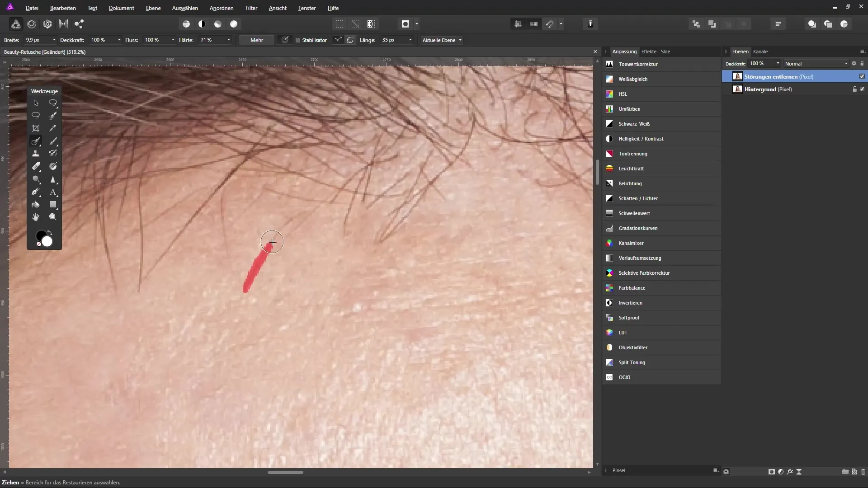Viewport: 868px width, 488px height.
Task: Click the Mehr button
Action: pyautogui.click(x=256, y=40)
